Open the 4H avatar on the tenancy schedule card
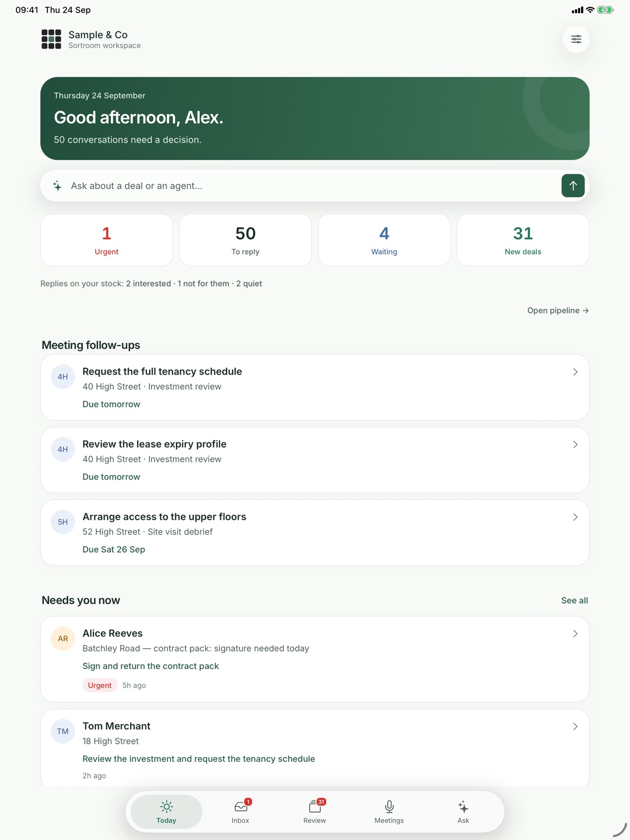The height and width of the screenshot is (840, 630). [x=63, y=377]
